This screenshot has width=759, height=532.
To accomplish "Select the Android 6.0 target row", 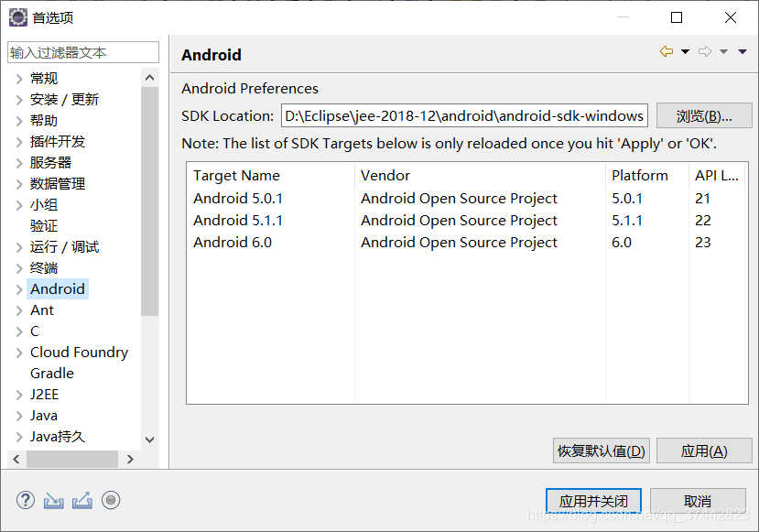I will tap(467, 242).
